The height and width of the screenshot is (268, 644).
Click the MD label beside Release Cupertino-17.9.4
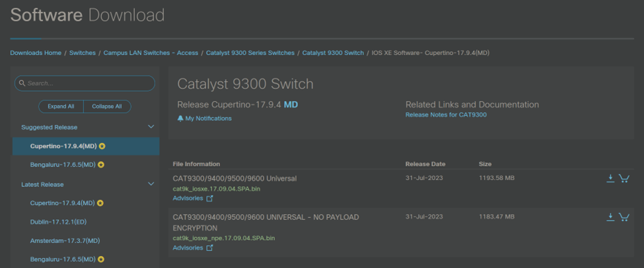coord(291,105)
